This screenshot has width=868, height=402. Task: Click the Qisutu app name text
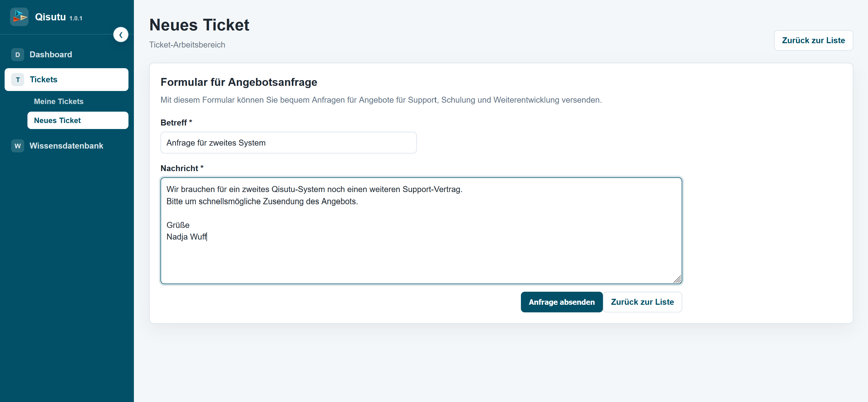[x=51, y=17]
